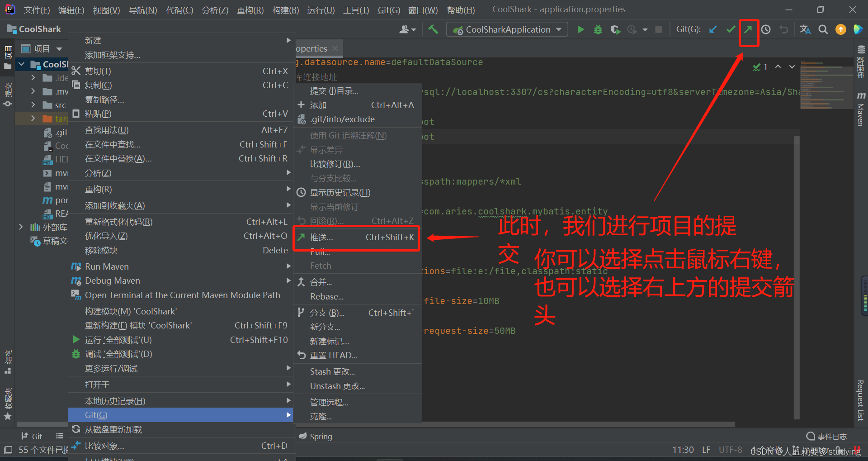Expand Add to Favorites (添加到收藏夹) submenu
This screenshot has height=461, width=868.
[182, 205]
